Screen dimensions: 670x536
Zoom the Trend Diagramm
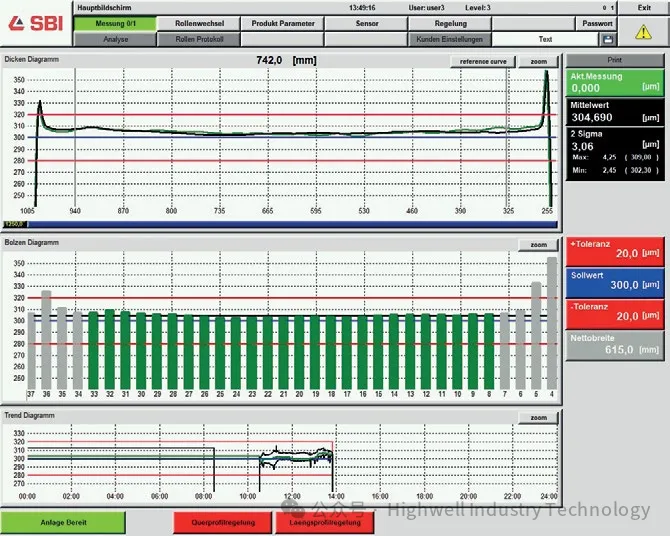coord(538,415)
